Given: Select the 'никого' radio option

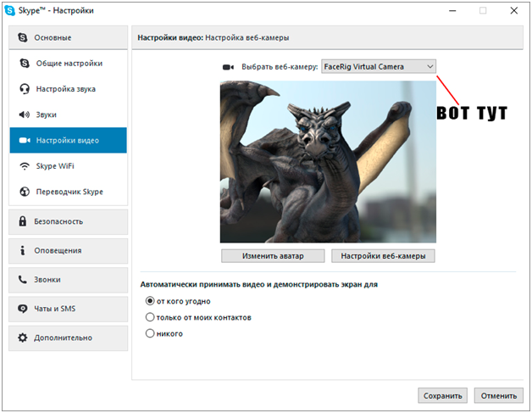Looking at the screenshot, I should tap(150, 333).
